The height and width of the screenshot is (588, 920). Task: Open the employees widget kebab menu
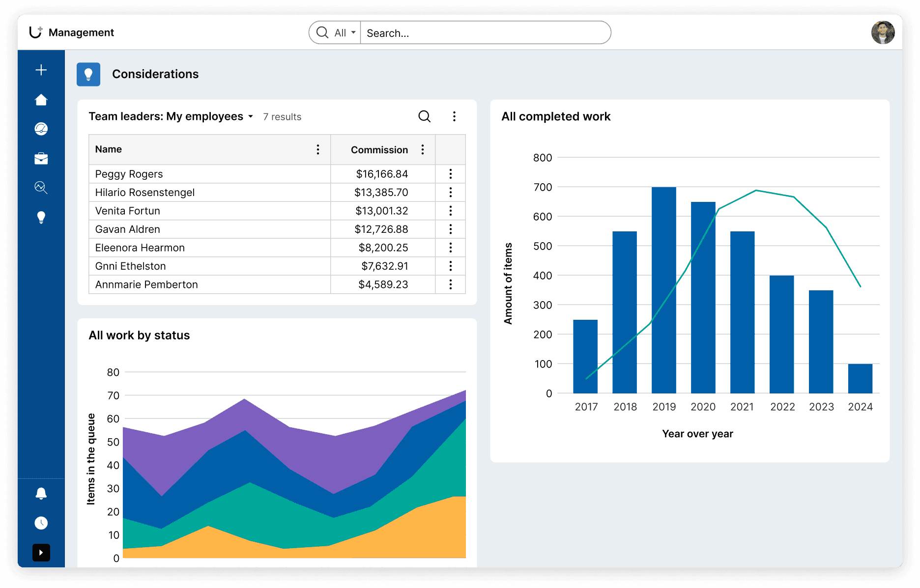click(454, 116)
